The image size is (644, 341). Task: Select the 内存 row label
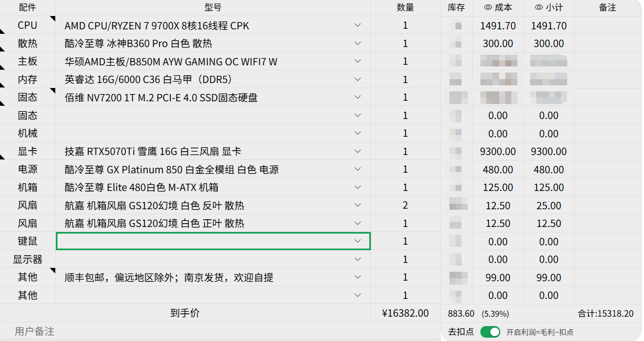click(28, 79)
